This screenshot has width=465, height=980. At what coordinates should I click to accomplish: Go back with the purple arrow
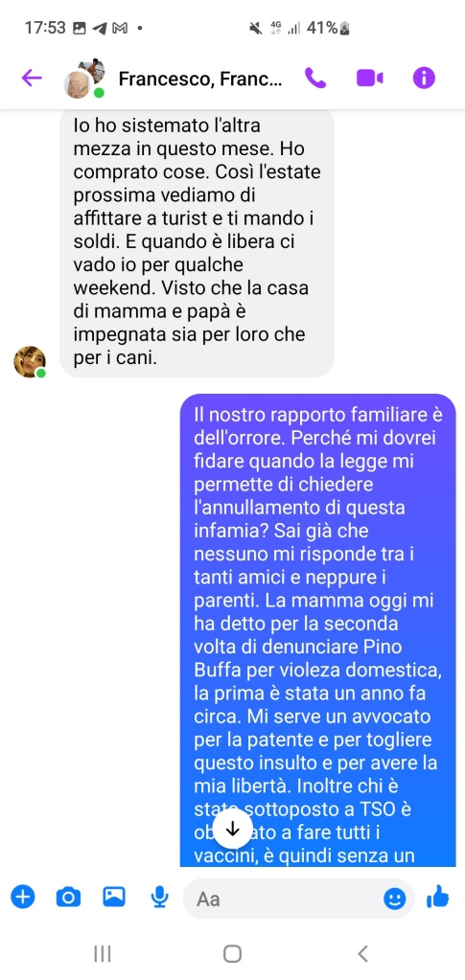click(32, 79)
